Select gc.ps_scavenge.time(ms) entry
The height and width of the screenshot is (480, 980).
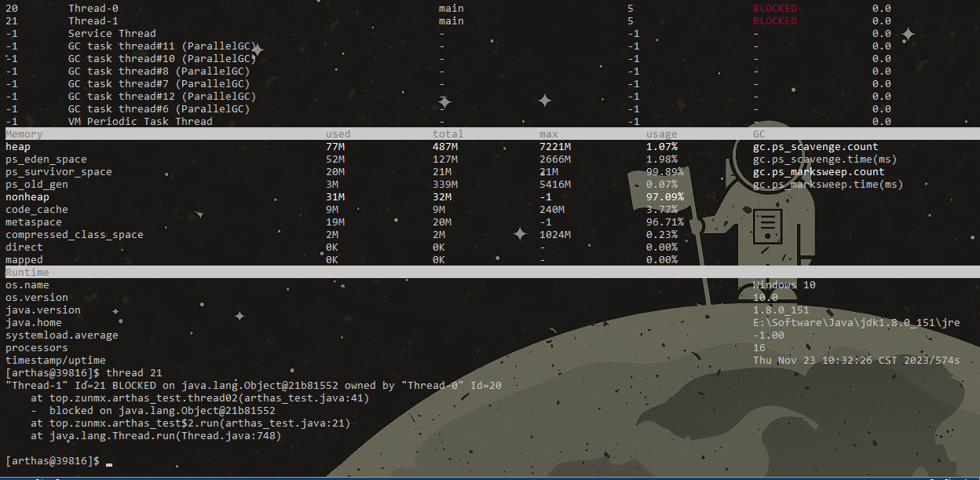pos(825,159)
